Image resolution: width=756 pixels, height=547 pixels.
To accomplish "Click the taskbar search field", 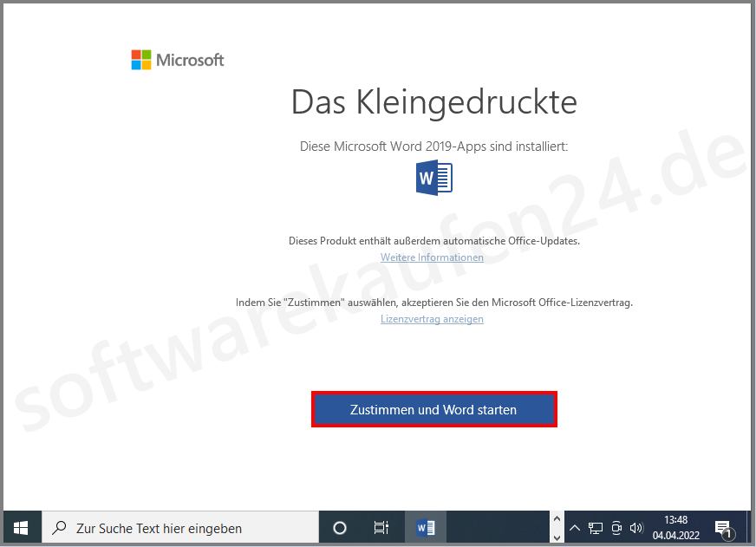I will pyautogui.click(x=173, y=526).
